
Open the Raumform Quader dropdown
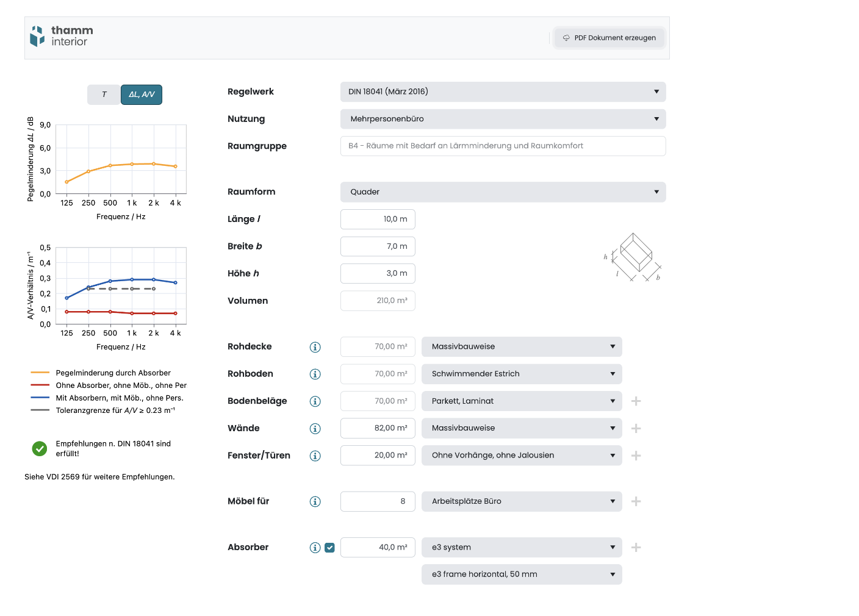(x=503, y=192)
